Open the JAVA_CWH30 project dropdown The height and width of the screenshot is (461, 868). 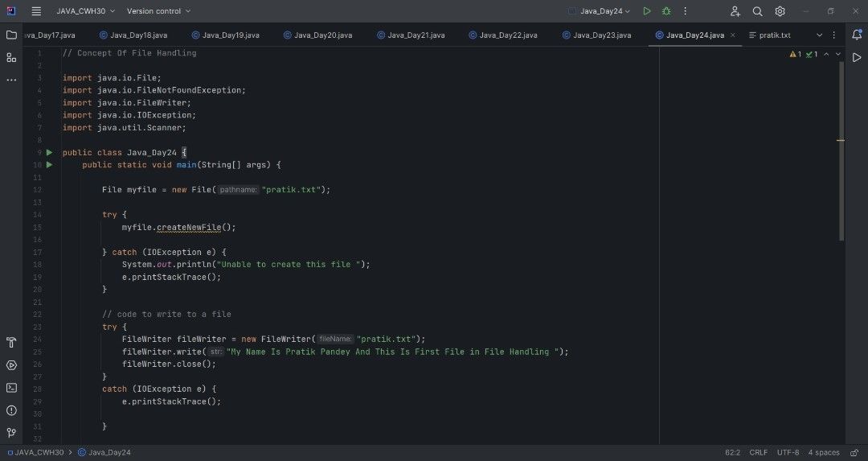pos(86,11)
